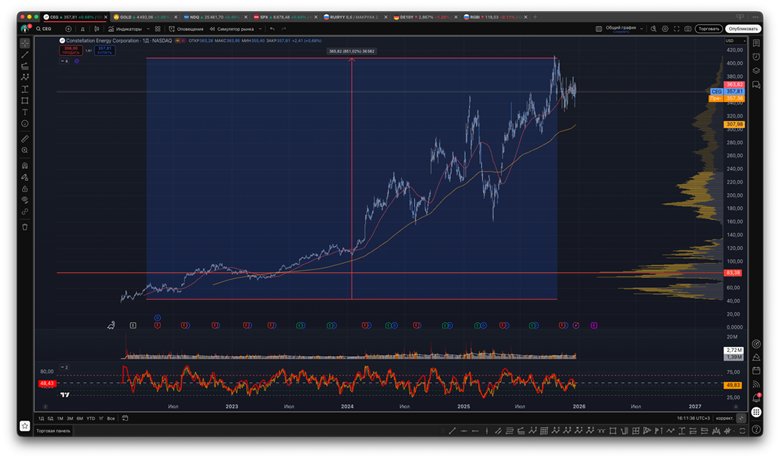Open the chart layout selector square icon

[599, 29]
